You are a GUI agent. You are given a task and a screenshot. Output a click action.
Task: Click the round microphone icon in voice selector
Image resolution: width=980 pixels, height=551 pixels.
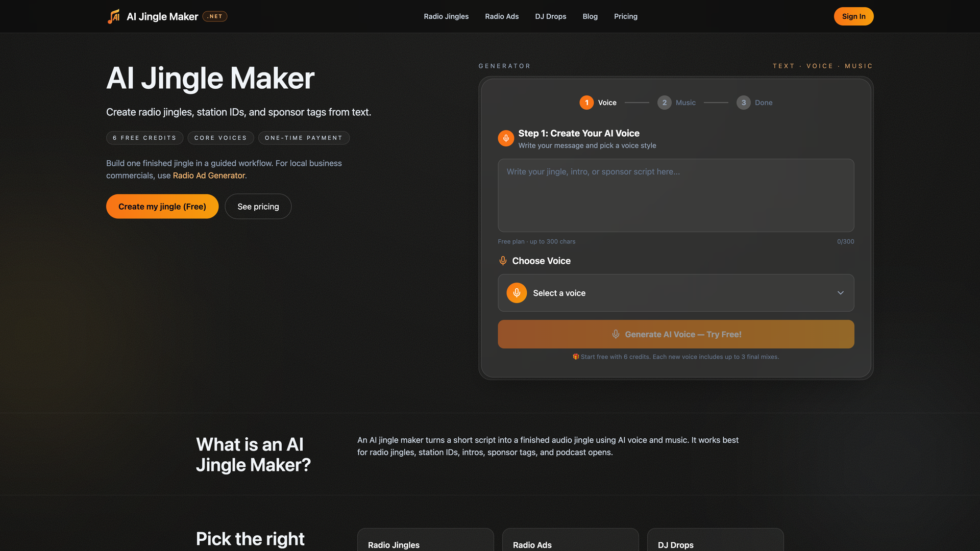517,293
